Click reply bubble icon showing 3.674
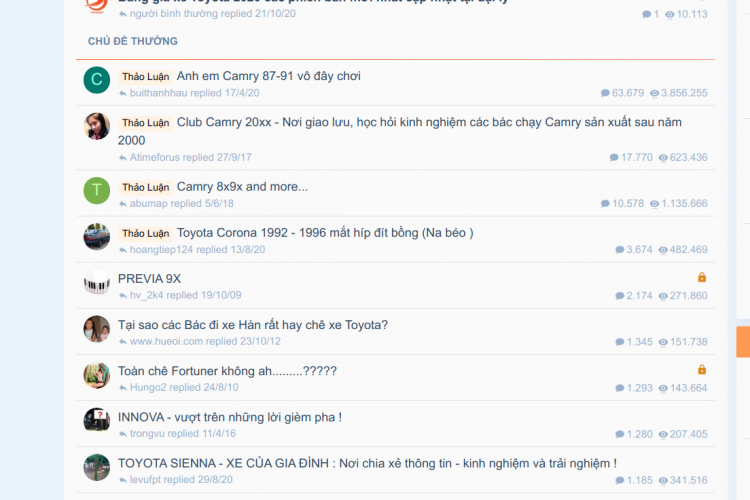The image size is (750, 500). click(620, 249)
